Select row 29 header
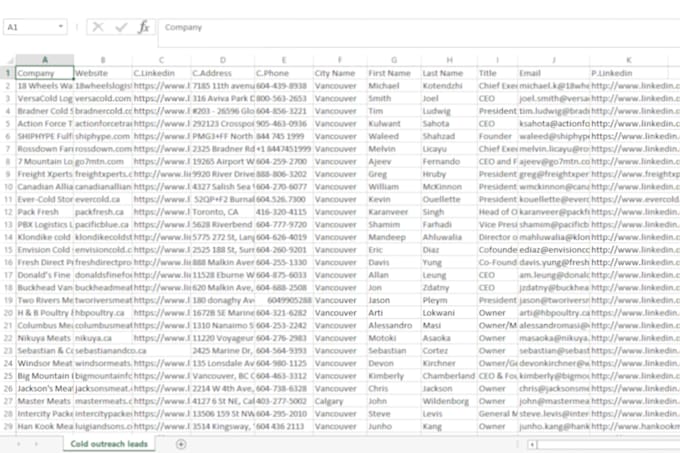This screenshot has width=680, height=453. coord(8,427)
